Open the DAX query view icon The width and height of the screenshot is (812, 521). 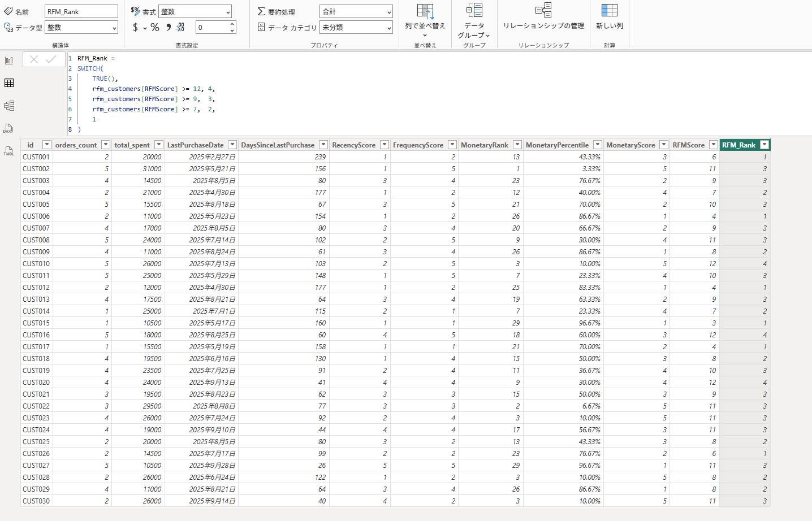(x=9, y=128)
